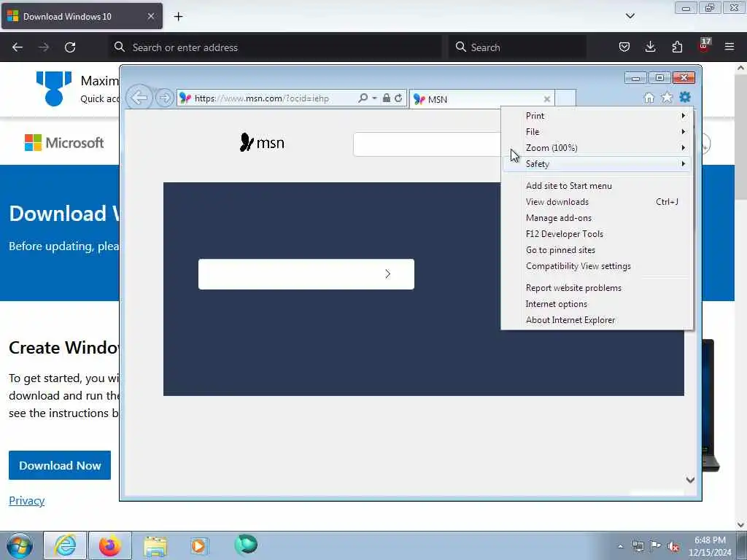Choose Add site to Start menu
The image size is (747, 560).
pos(597,186)
